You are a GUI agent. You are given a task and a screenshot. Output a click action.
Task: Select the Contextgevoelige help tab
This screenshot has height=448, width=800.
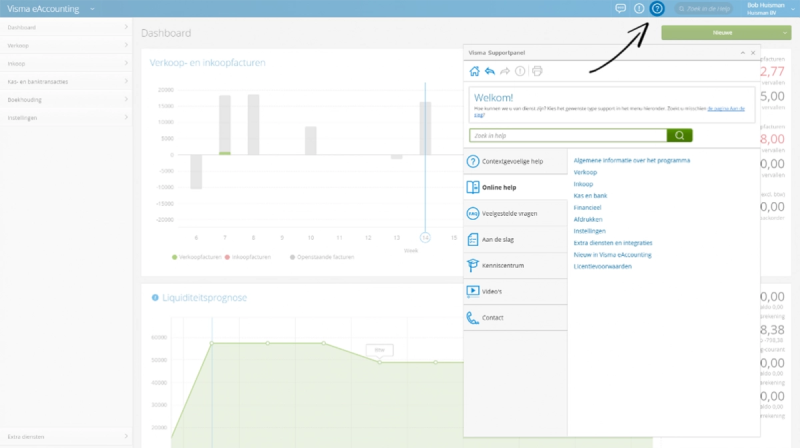pos(515,161)
